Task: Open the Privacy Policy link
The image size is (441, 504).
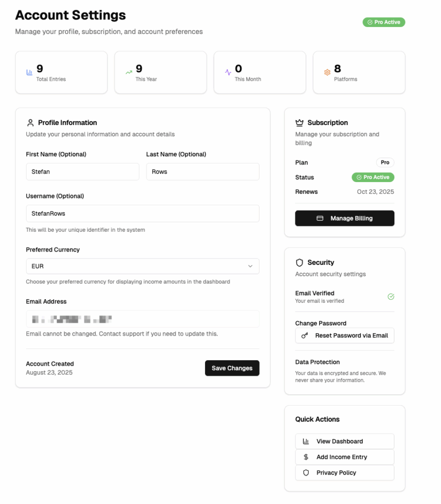Action: click(344, 473)
